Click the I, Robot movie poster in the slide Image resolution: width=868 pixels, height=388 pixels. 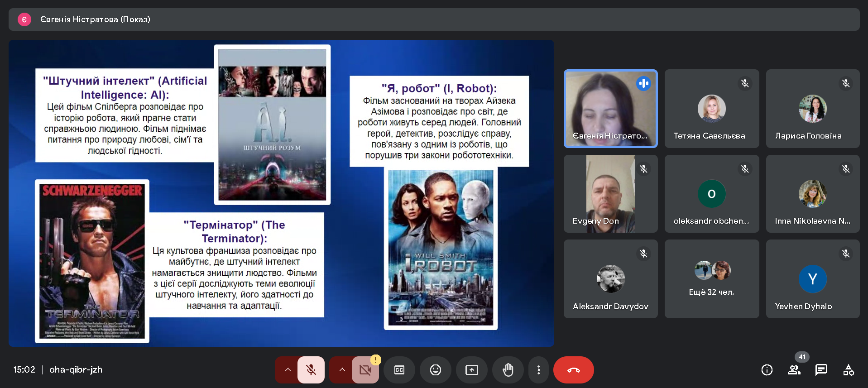click(x=441, y=248)
